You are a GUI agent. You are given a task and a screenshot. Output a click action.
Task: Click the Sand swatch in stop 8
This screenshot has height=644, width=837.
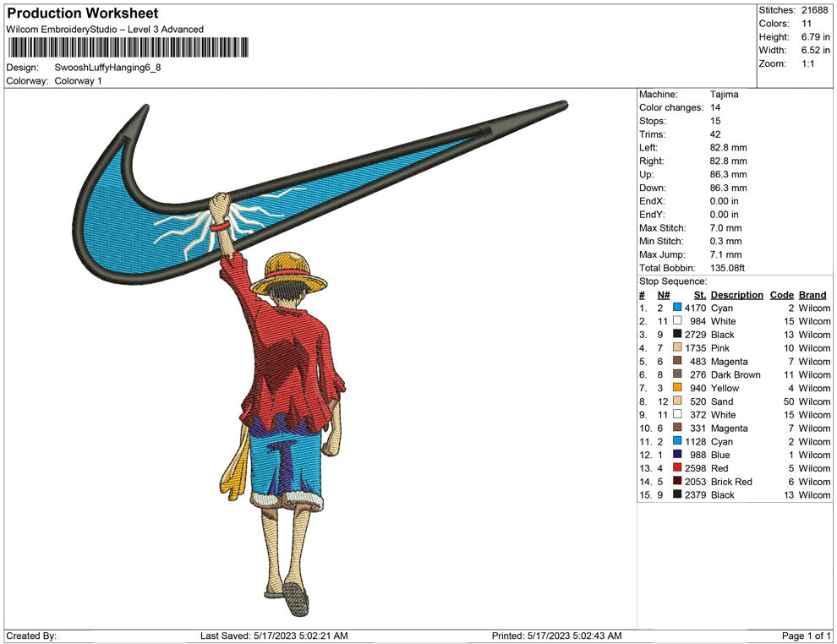677,401
